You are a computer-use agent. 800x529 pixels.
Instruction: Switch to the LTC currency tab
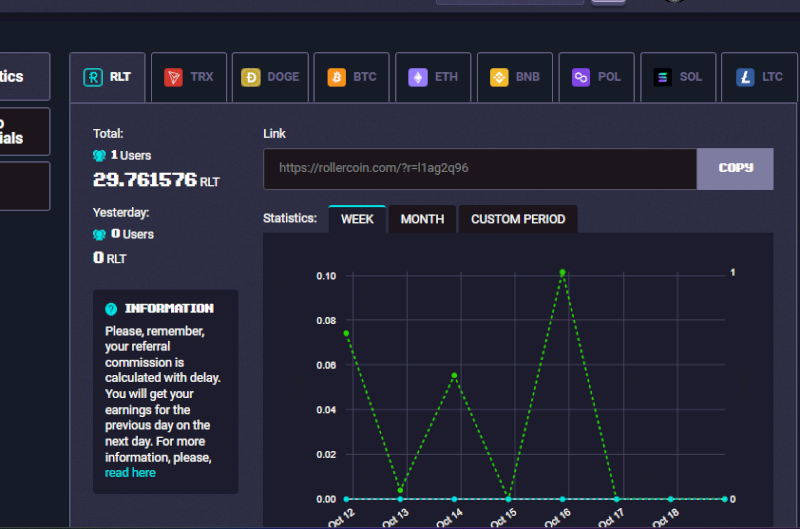(x=759, y=77)
